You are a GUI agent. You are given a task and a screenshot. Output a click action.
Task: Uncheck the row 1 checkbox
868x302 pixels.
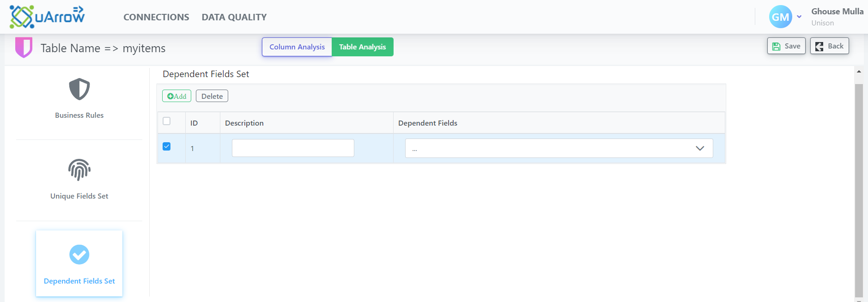point(167,146)
